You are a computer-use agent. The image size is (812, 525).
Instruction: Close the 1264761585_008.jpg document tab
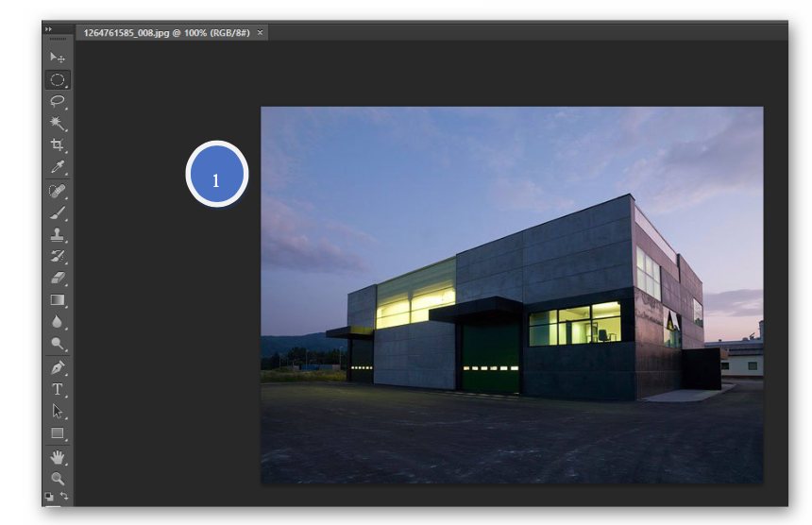coord(261,32)
